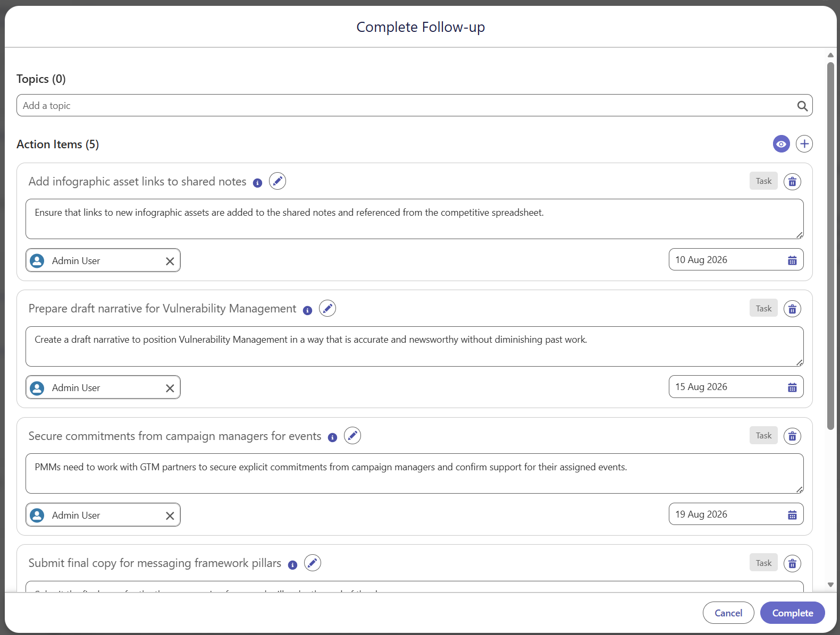
Task: Open calendar for 19 Aug 2026 date
Action: [792, 515]
